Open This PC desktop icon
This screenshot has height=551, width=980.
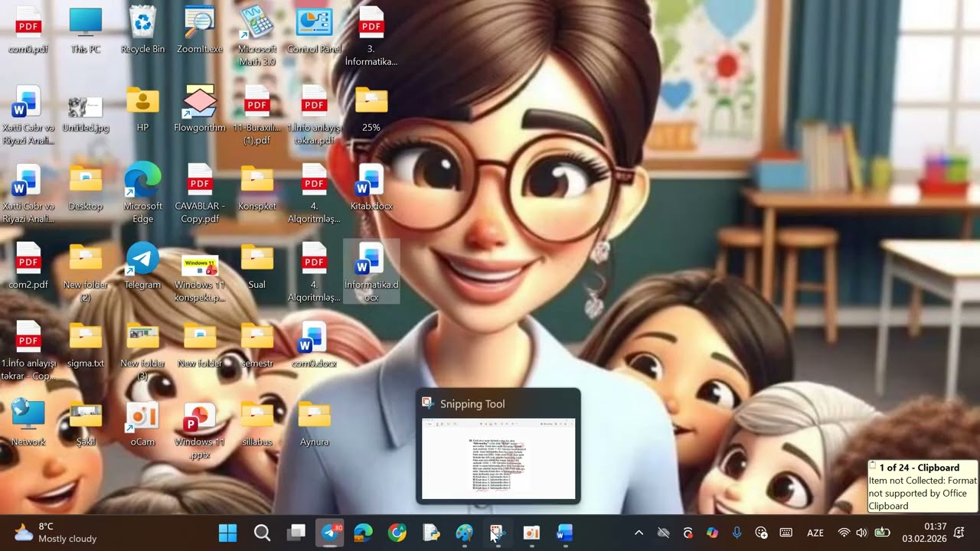pos(86,31)
